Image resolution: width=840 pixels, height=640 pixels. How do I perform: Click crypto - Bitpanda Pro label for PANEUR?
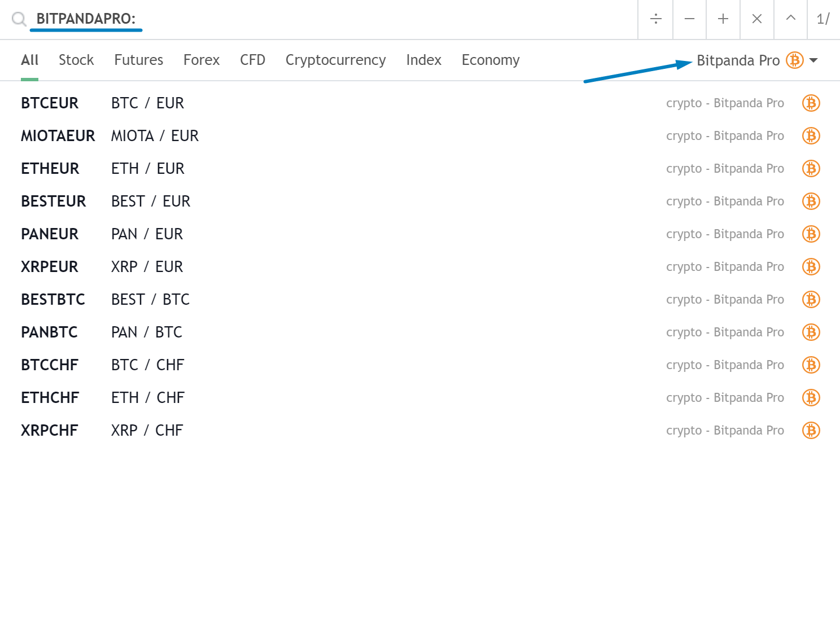click(725, 234)
